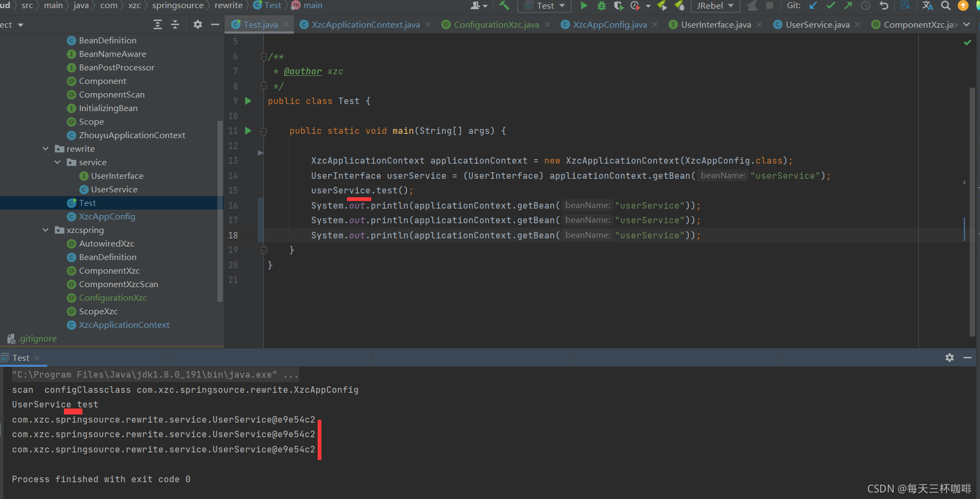Run with coverage shield icon
This screenshot has height=499, width=980.
click(x=618, y=5)
